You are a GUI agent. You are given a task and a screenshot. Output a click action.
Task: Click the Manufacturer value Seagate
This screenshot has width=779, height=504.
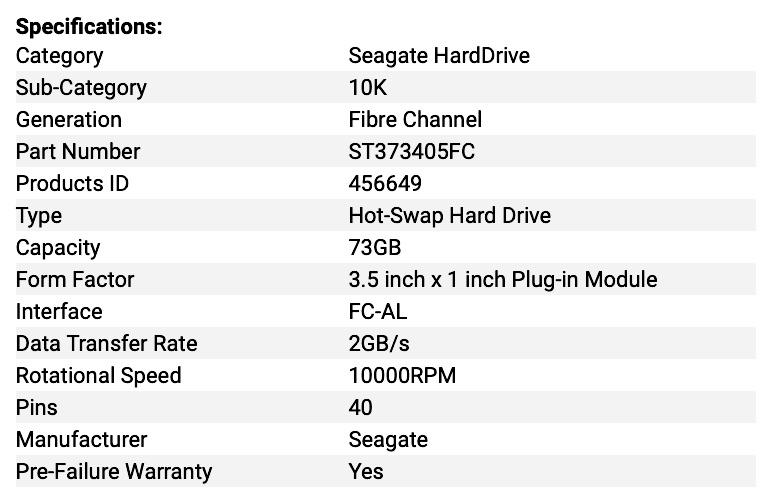tap(388, 439)
